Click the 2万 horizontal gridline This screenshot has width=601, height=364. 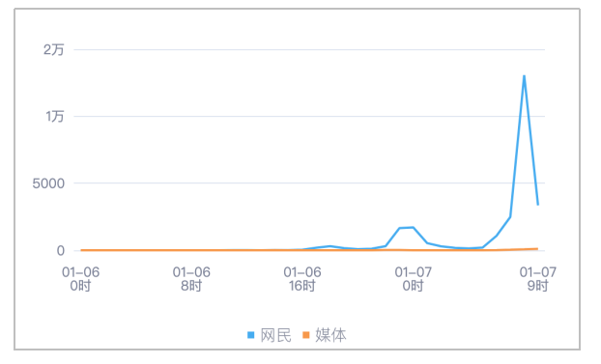pos(309,49)
